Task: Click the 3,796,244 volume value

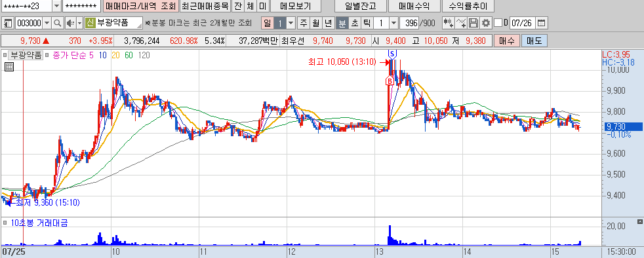Action: [x=141, y=41]
